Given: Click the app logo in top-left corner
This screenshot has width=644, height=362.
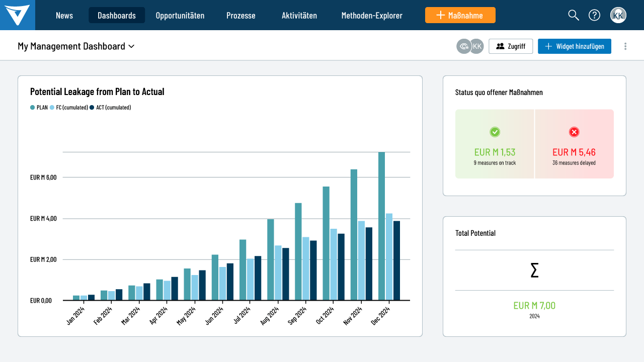Looking at the screenshot, I should coord(18,15).
